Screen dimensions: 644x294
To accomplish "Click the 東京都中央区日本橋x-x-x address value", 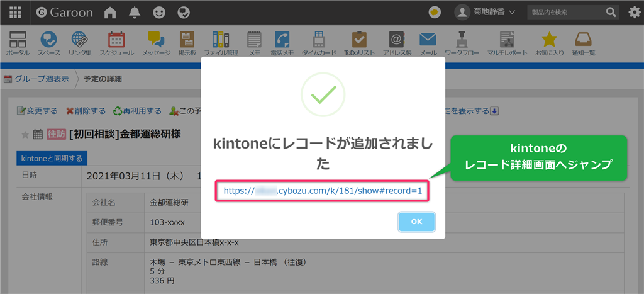I will pyautogui.click(x=194, y=242).
